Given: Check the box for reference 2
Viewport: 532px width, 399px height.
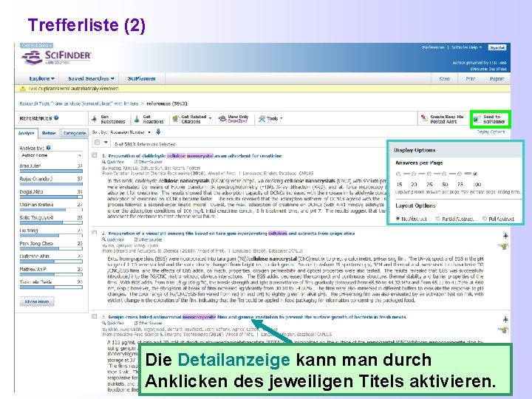Looking at the screenshot, I should coord(95,233).
